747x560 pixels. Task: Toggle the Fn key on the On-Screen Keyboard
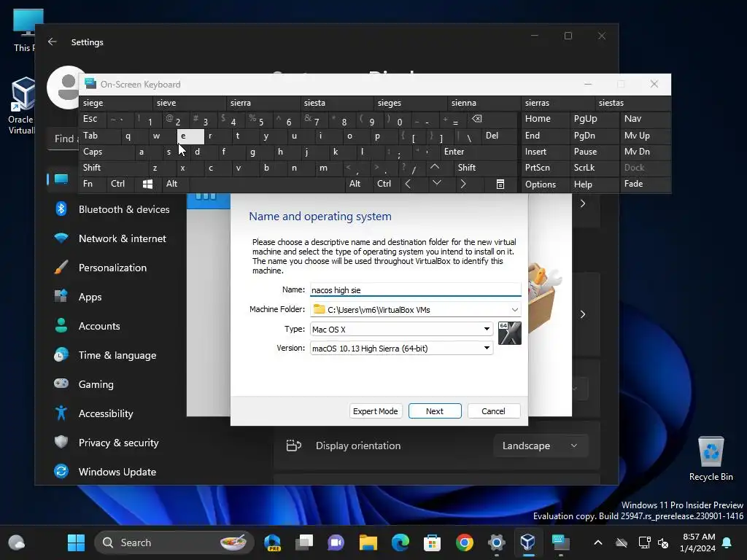93,184
